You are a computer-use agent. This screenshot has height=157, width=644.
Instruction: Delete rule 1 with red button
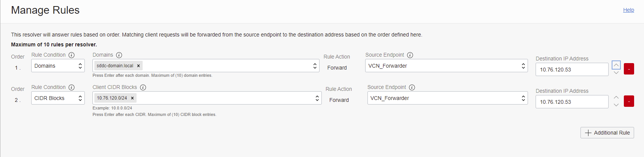(x=629, y=69)
